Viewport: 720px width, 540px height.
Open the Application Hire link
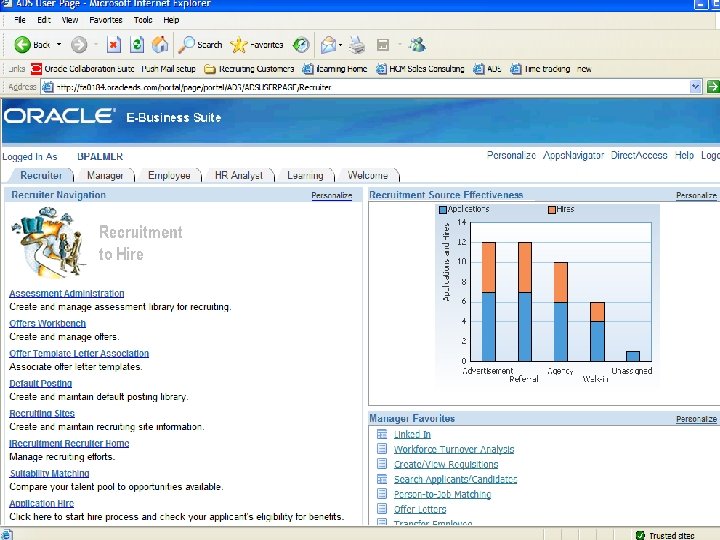[41, 503]
